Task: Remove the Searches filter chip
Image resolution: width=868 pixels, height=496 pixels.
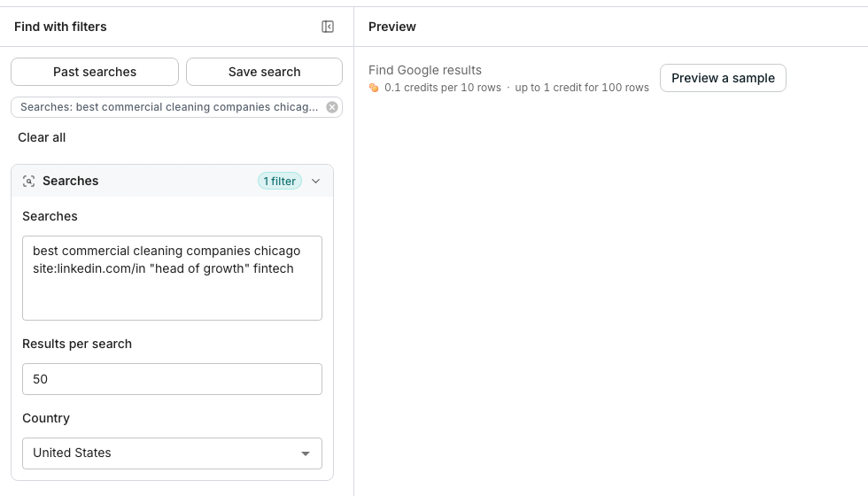Action: pos(331,107)
